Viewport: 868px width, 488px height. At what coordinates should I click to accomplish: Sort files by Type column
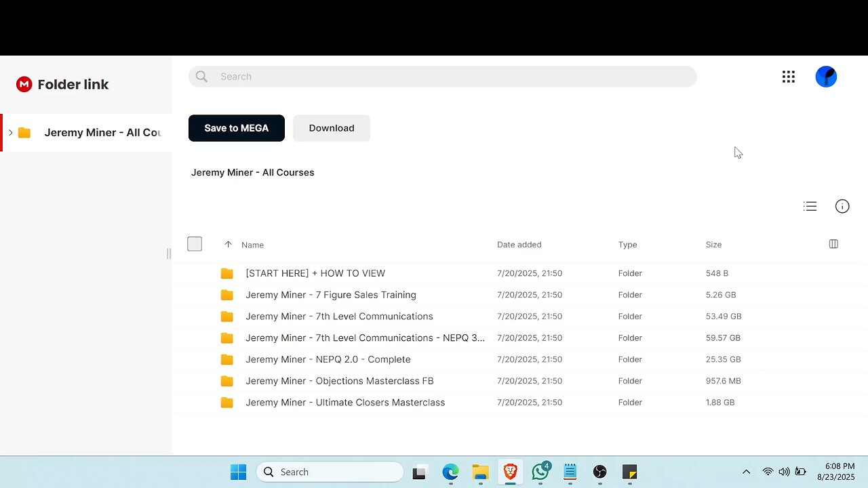click(x=627, y=245)
